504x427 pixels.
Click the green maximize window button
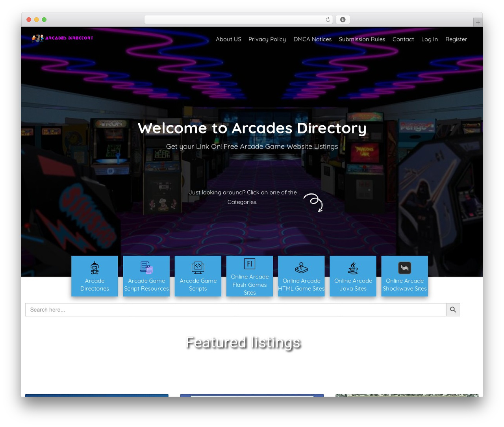[x=44, y=20]
